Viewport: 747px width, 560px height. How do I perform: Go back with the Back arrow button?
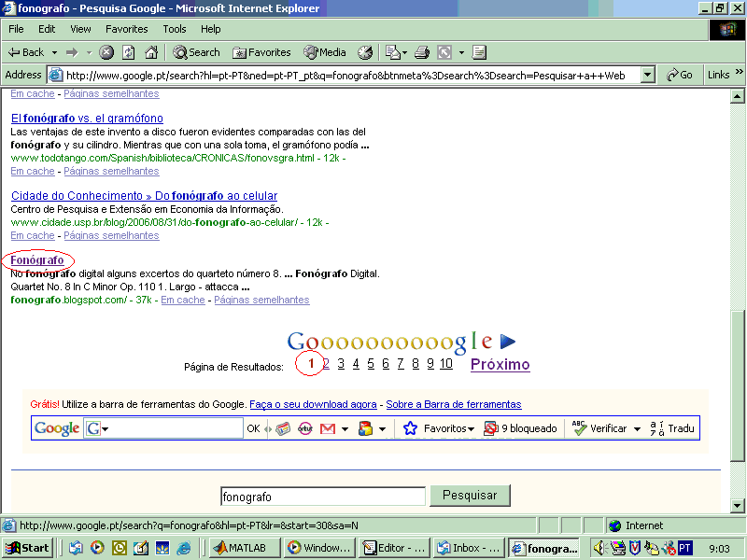coord(27,52)
